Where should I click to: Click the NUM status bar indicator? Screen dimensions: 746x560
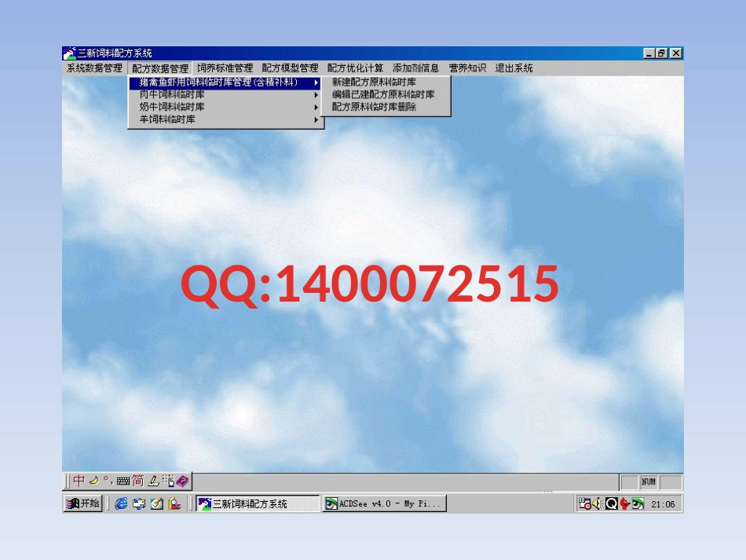[649, 482]
